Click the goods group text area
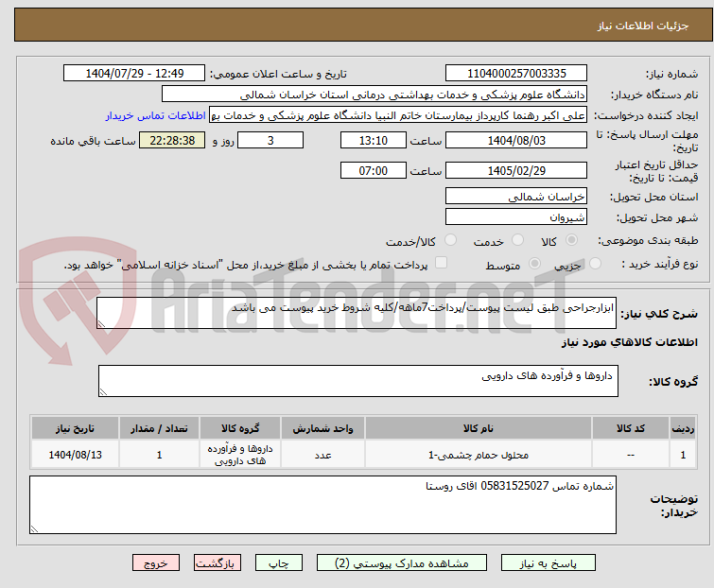This screenshot has height=588, width=714. click(x=358, y=381)
